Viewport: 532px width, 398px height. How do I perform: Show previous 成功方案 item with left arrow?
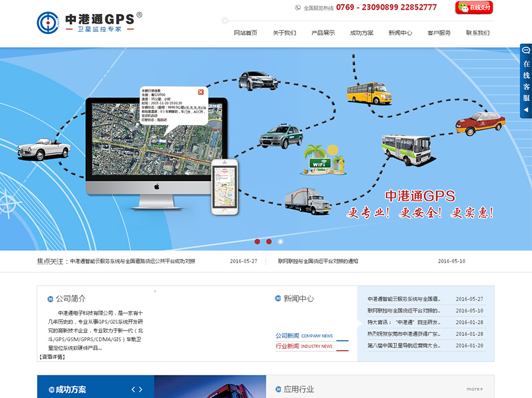coord(133,390)
